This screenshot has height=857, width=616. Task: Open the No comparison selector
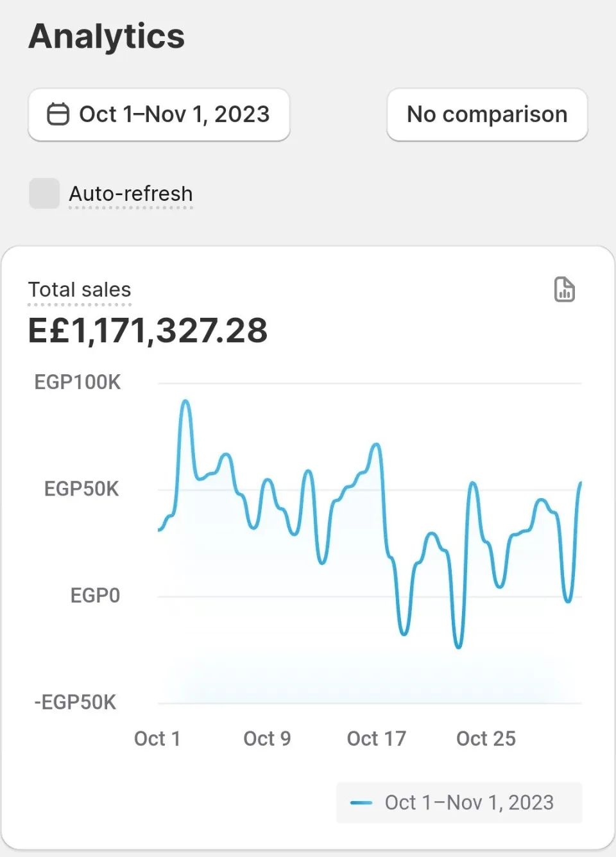(487, 114)
